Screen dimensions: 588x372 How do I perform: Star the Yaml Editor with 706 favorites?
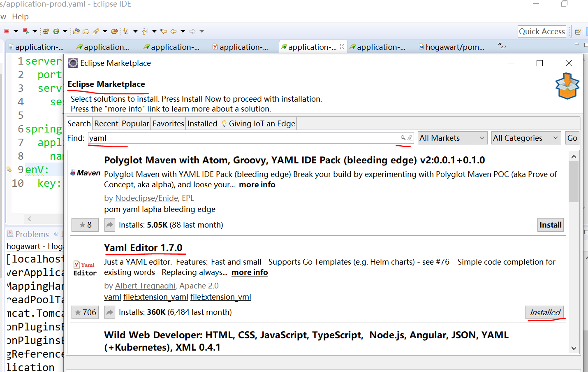pyautogui.click(x=85, y=312)
